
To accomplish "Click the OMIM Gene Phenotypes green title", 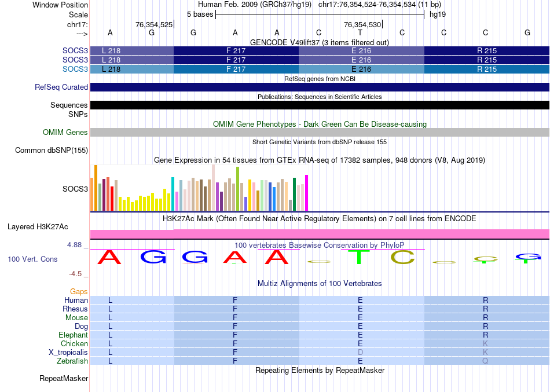I will tap(320, 124).
